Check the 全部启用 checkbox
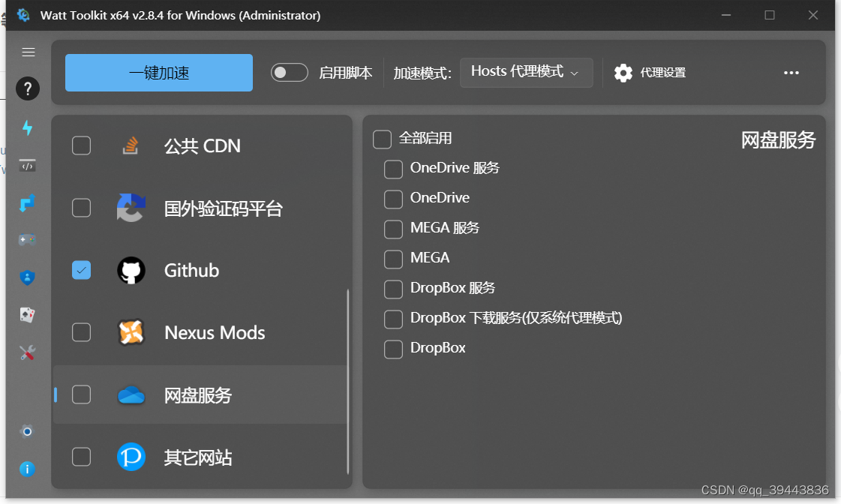 click(382, 139)
